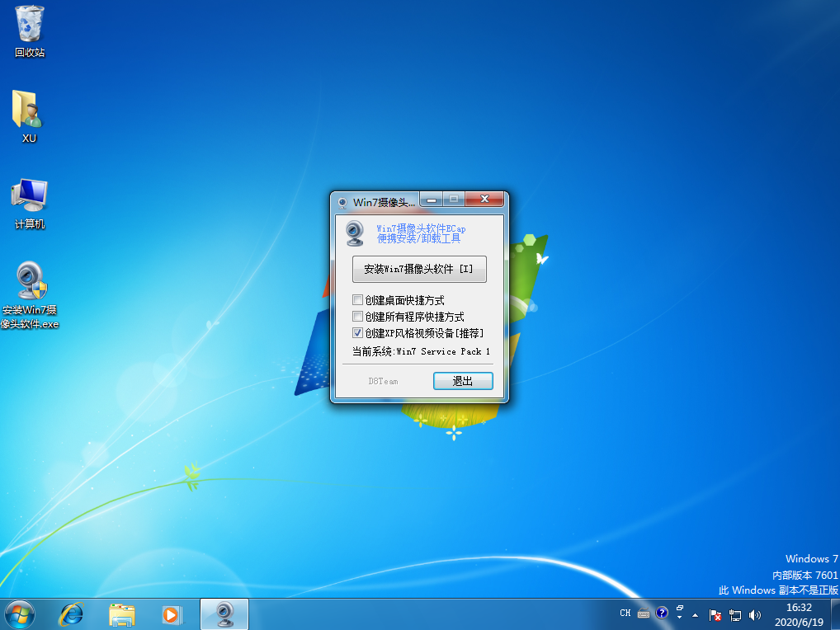Click the language bar help icon
840x630 pixels.
click(662, 613)
